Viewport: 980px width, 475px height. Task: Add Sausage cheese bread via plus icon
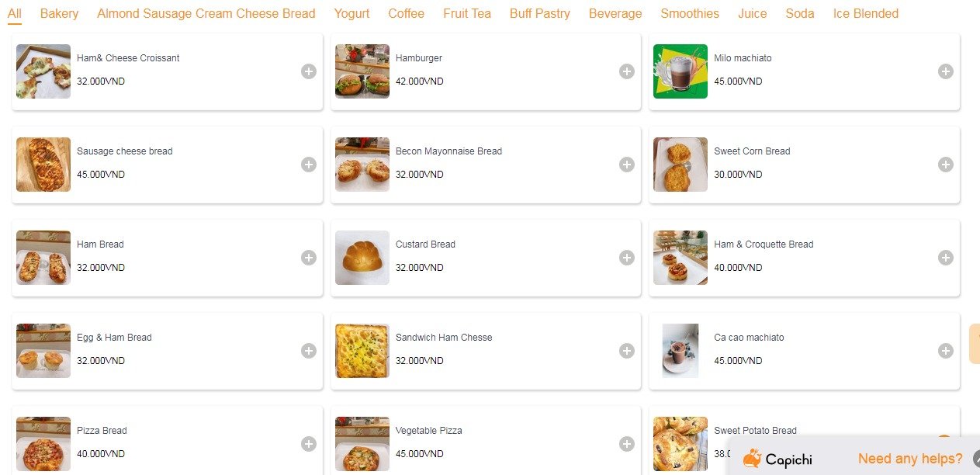click(309, 165)
